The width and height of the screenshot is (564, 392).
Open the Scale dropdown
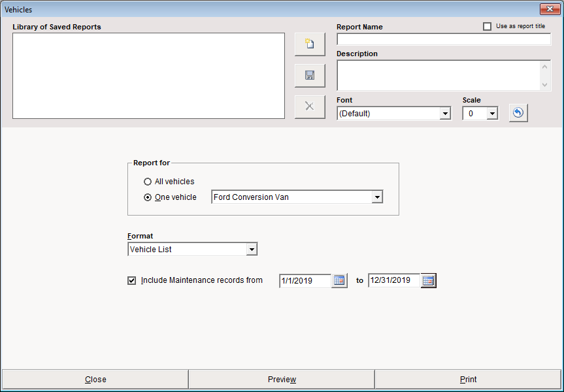[x=492, y=114]
